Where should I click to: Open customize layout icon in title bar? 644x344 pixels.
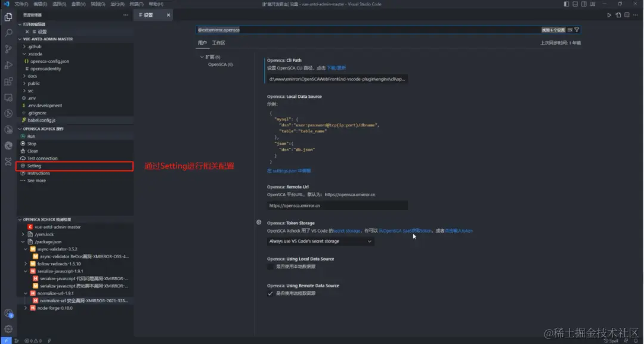[x=593, y=4]
